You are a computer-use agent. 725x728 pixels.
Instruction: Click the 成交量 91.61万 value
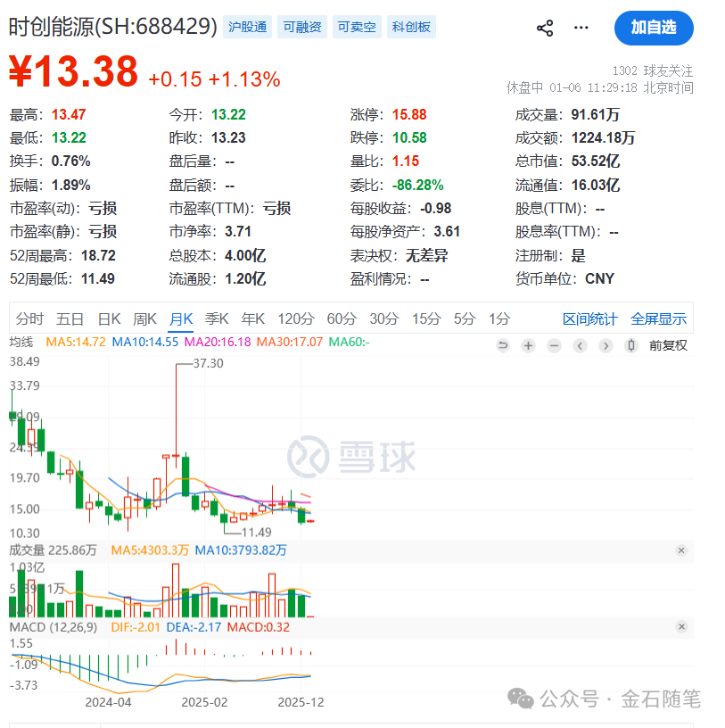coord(595,115)
